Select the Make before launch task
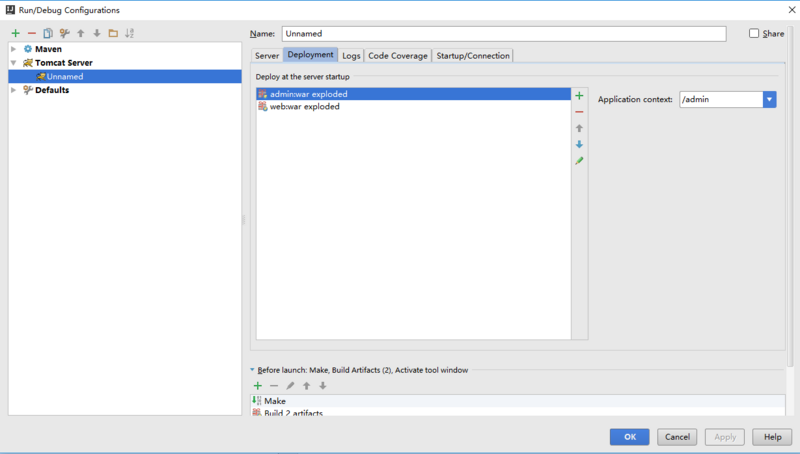This screenshot has height=454, width=800. coord(517,401)
